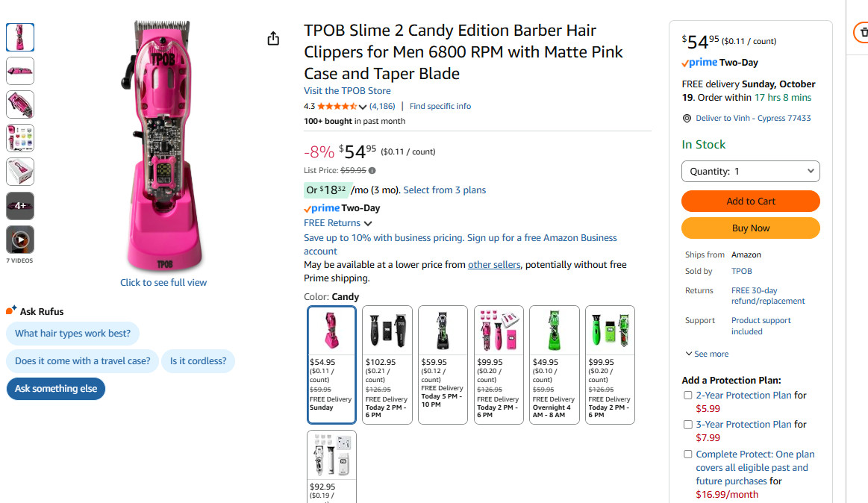Click the Ask Rufus sparkle icon
The image size is (868, 503).
coord(11,311)
